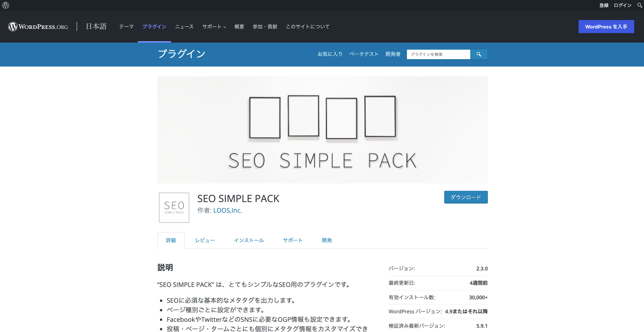Open the テーマ menu item
644x332 pixels.
[x=126, y=27]
